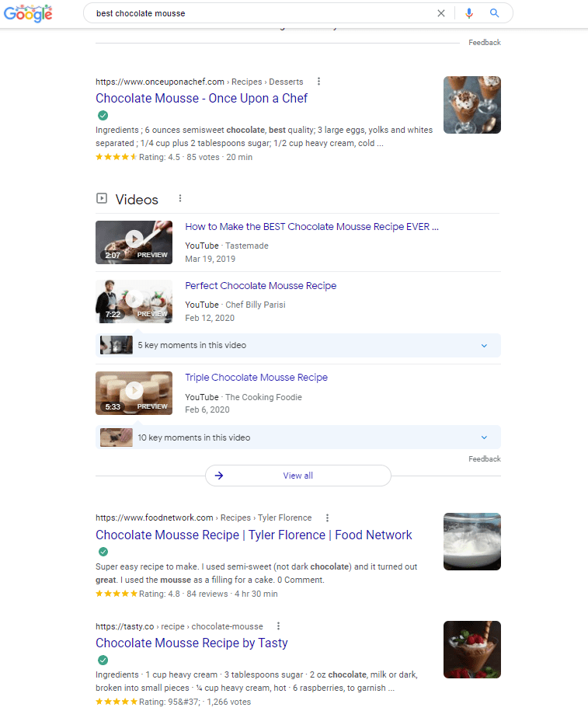Play preview of Triple Chocolate Mousse 5:33 video

point(134,393)
